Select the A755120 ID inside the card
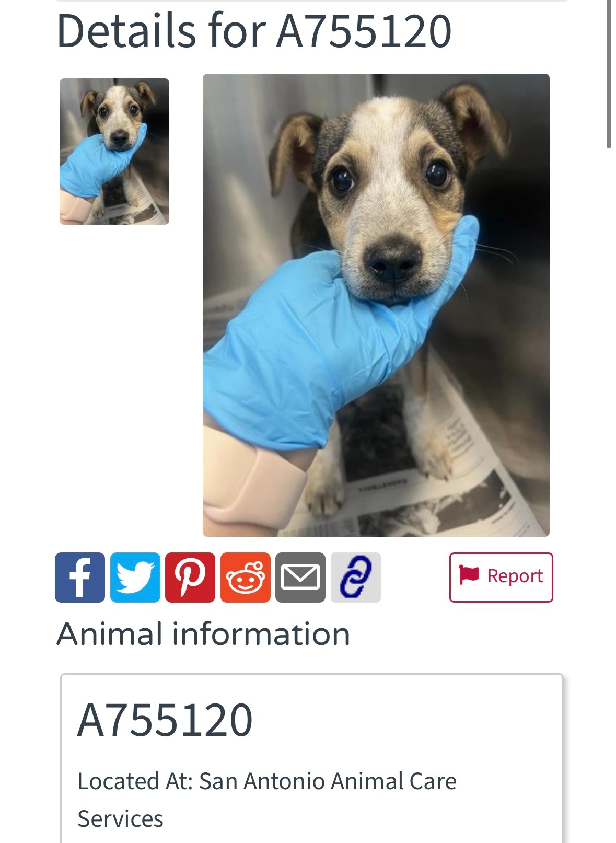This screenshot has height=843, width=616. pyautogui.click(x=165, y=720)
